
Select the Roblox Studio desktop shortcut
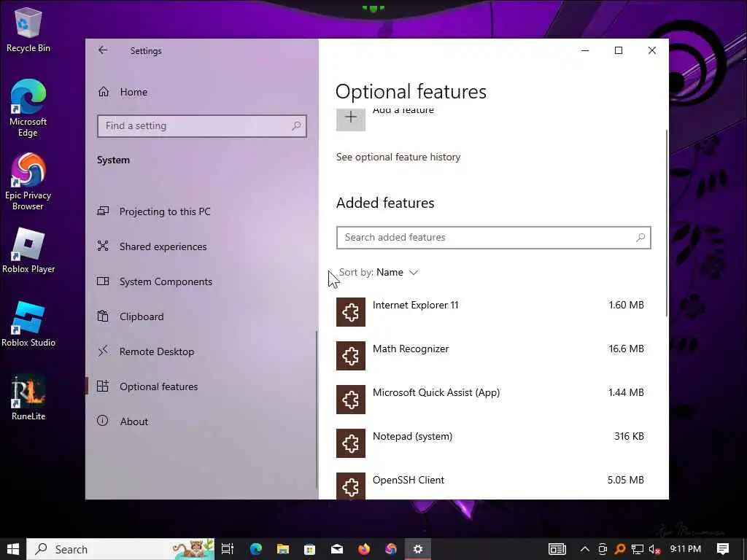28,324
